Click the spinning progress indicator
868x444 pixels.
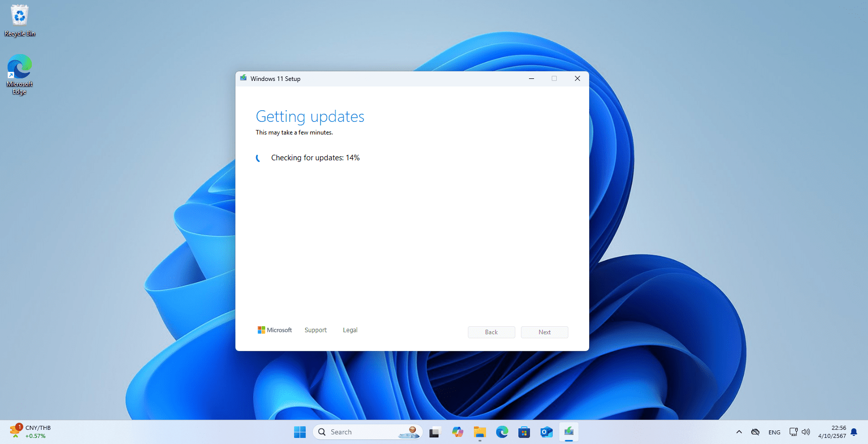pyautogui.click(x=259, y=158)
